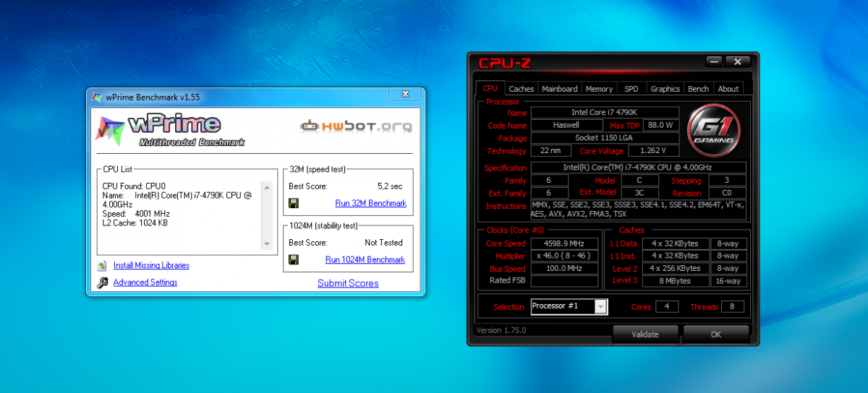
Task: Close the wPrime Benchmark window
Action: [x=404, y=95]
